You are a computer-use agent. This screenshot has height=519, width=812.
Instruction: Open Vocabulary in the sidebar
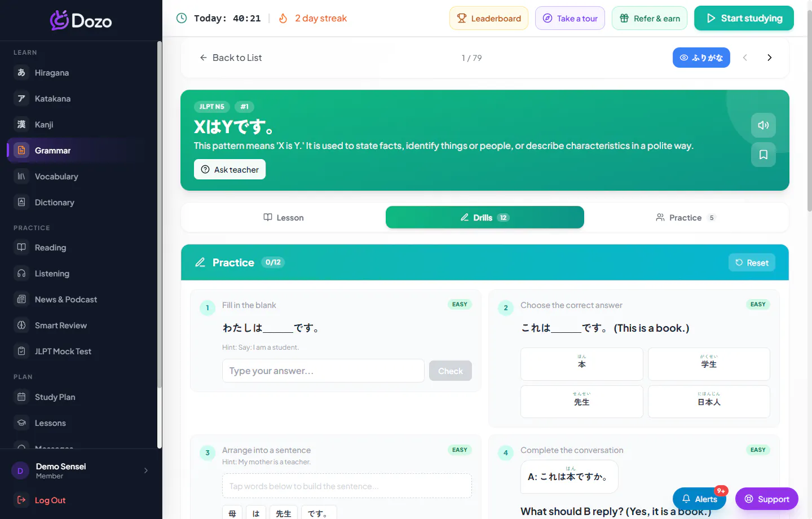click(x=79, y=177)
